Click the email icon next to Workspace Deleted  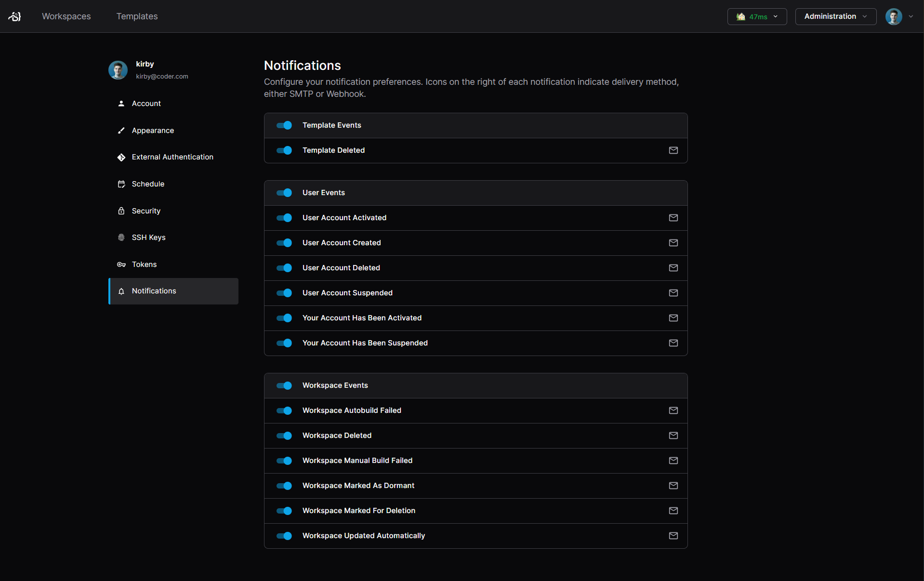(673, 436)
